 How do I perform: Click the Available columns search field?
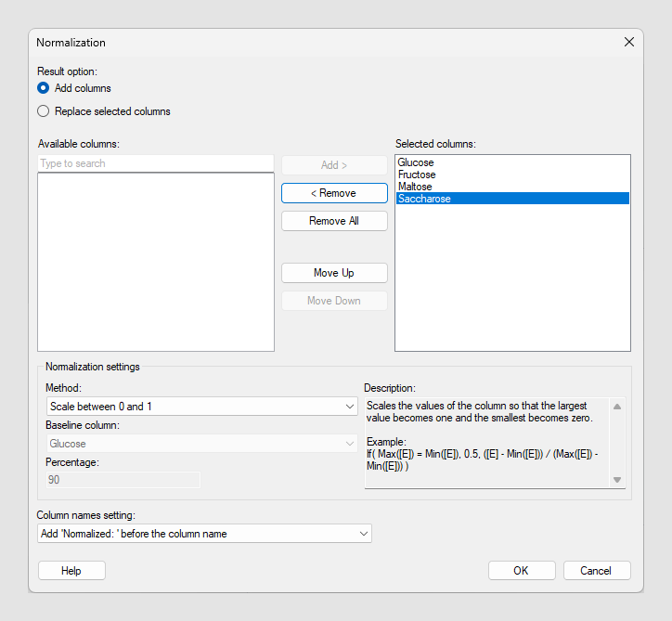(x=155, y=163)
